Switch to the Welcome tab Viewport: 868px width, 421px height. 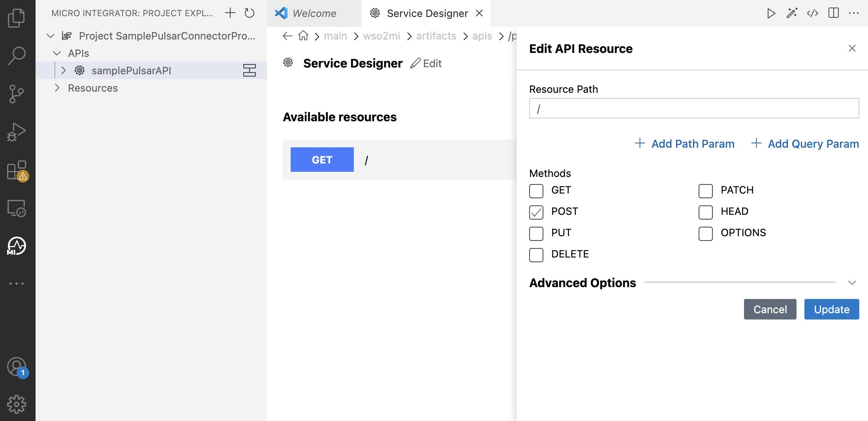pos(314,13)
